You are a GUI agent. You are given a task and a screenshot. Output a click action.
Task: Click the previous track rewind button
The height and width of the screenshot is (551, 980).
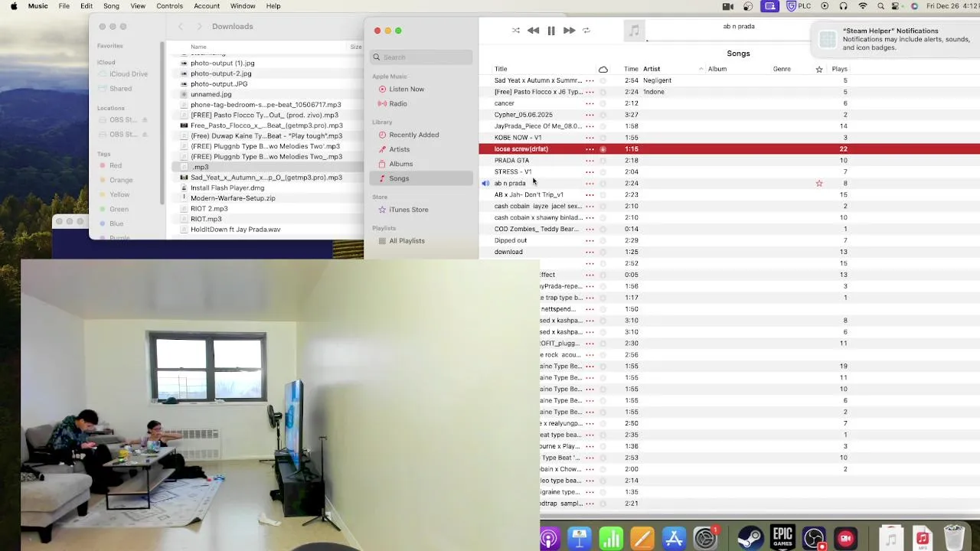pyautogui.click(x=533, y=31)
